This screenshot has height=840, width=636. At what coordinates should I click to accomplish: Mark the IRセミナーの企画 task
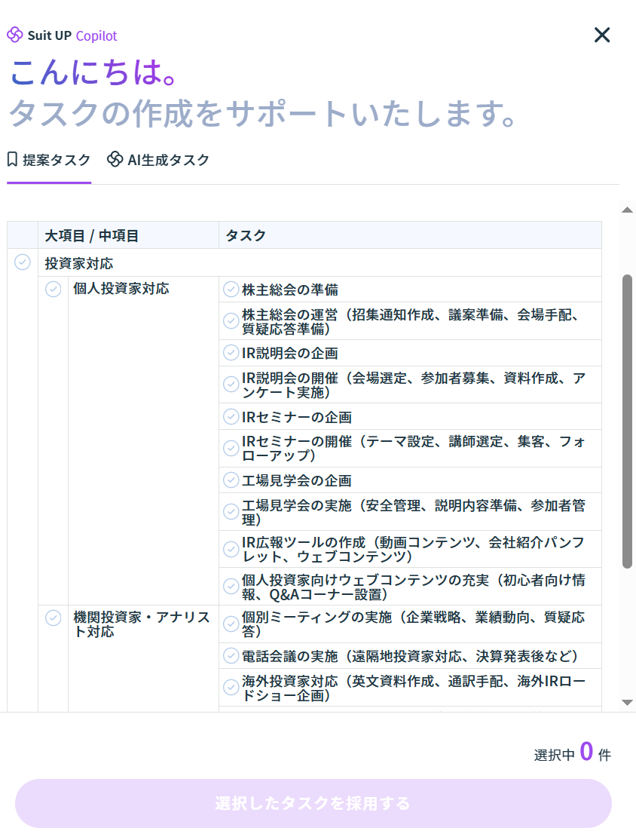pos(231,417)
